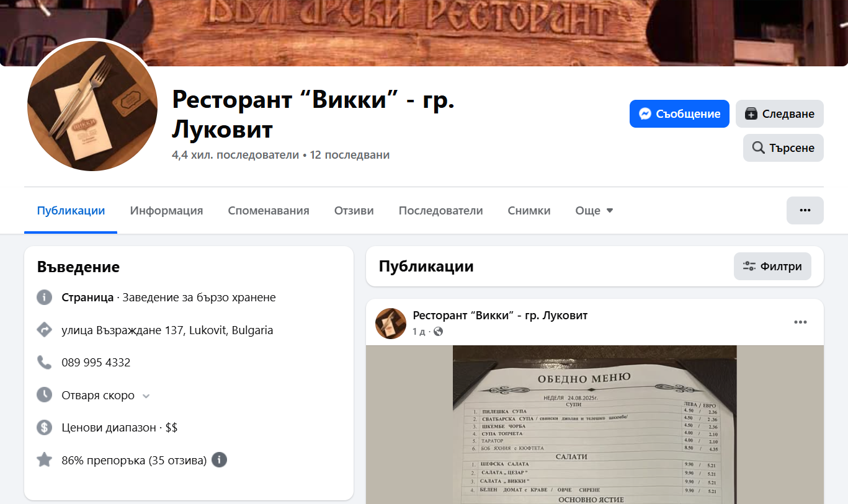Open the page's three-dot menu near tabs

coord(805,210)
